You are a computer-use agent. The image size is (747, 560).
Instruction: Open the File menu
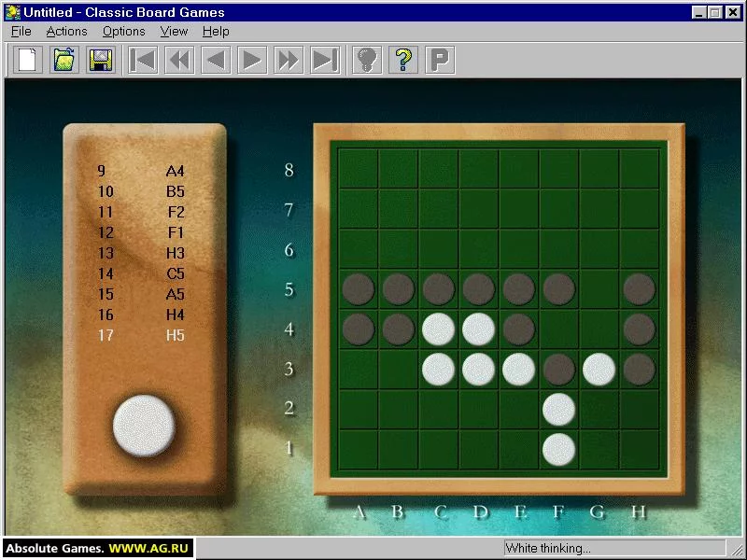pos(21,32)
